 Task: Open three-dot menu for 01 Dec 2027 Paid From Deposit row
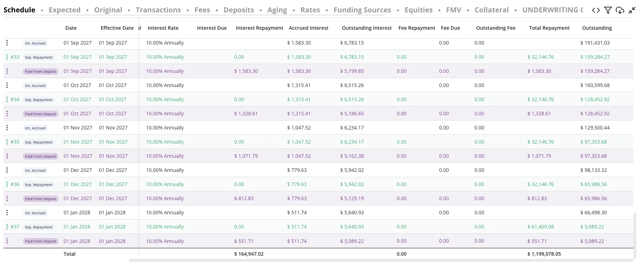click(x=7, y=198)
